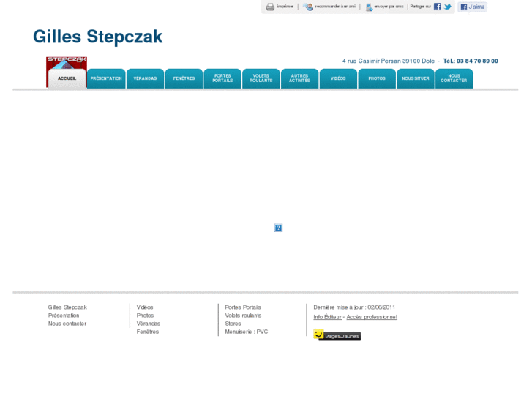Open the Nous Situer tab
This screenshot has height=399, width=532.
(x=416, y=78)
